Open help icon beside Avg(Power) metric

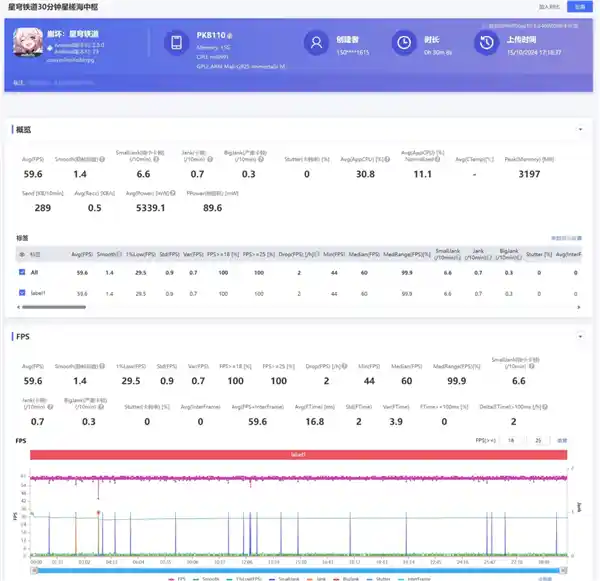173,193
